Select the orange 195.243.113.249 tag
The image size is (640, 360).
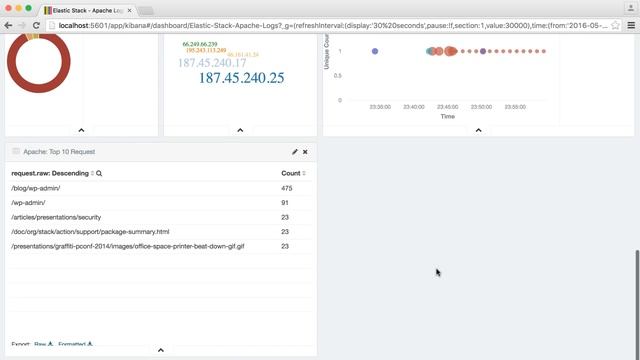[x=206, y=50]
